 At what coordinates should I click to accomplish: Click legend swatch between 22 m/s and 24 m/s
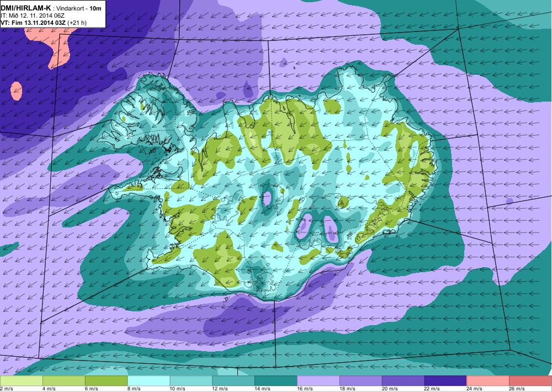[445, 381]
